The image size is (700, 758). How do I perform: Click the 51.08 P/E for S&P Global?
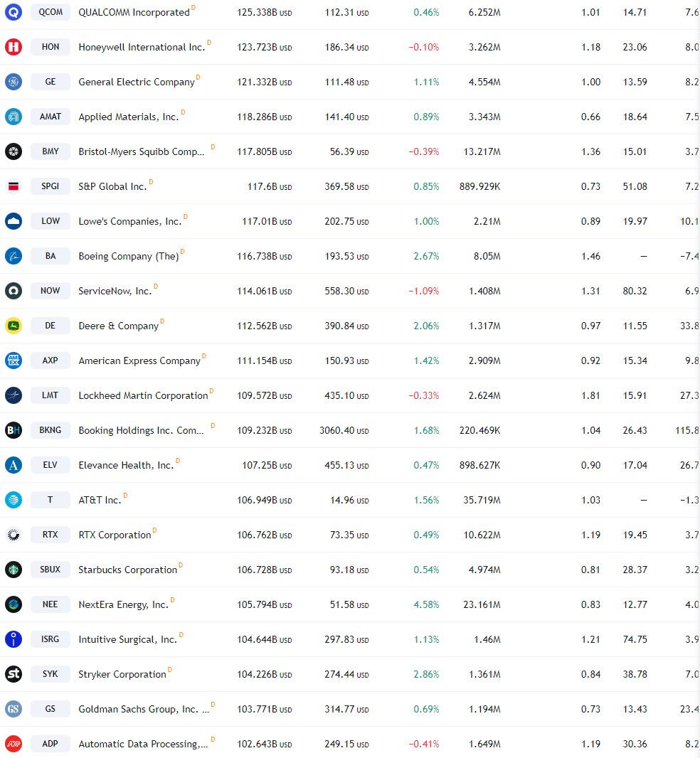click(635, 186)
